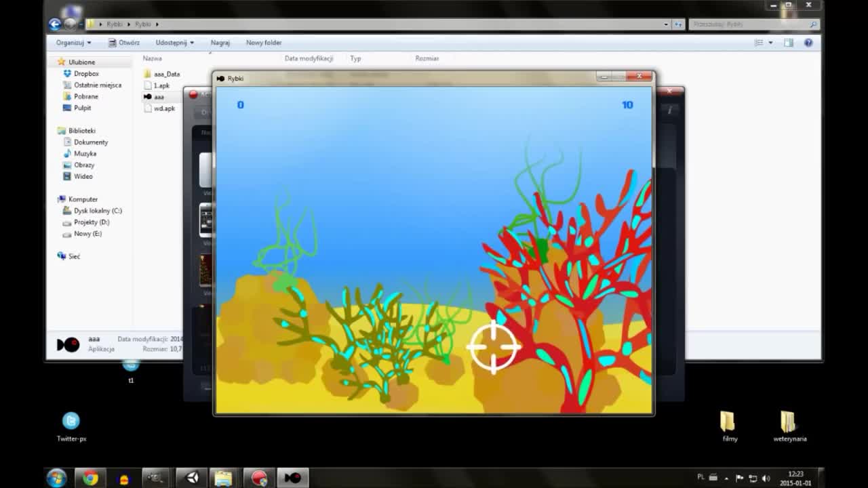868x488 pixels.
Task: Open Windows Explorer from the taskbar
Action: pyautogui.click(x=224, y=478)
